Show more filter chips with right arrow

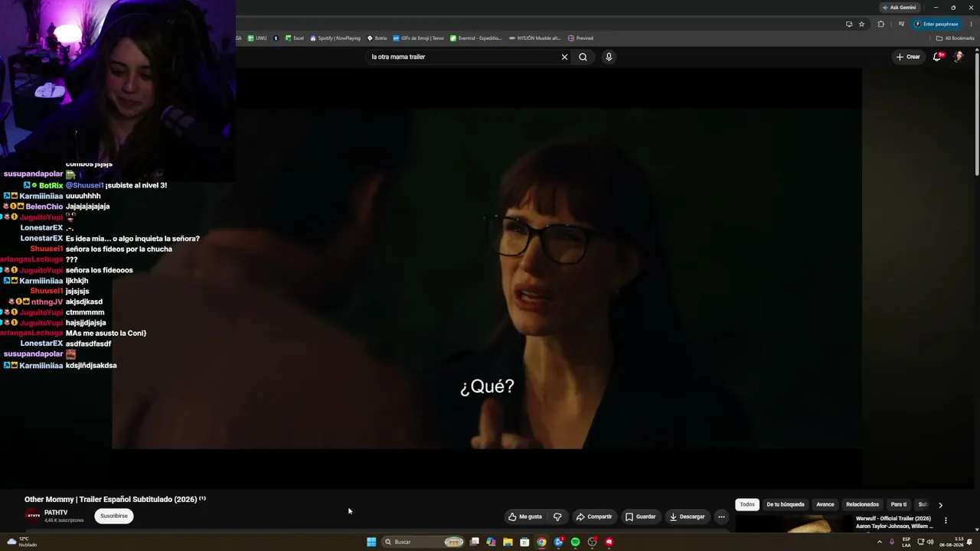[940, 505]
